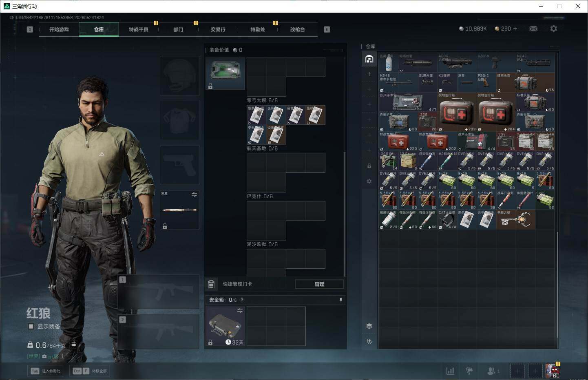Click the empty helmet equipment slot
Viewport: 588px width, 380px height.
[x=179, y=76]
